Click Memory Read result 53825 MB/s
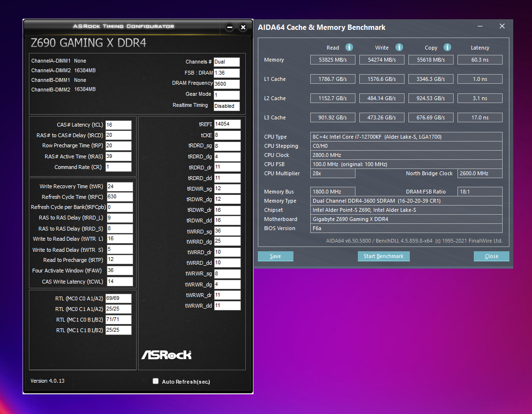Screen dimensions: 532x414 coord(332,60)
